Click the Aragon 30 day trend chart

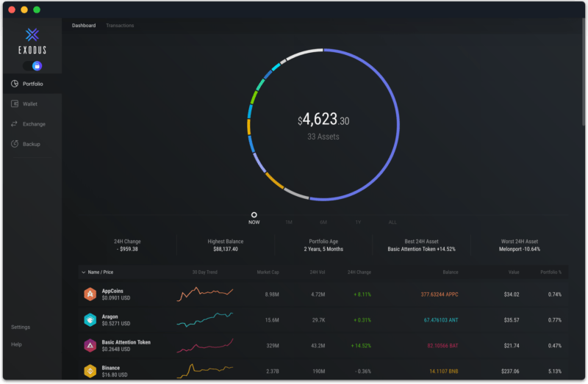tap(205, 319)
